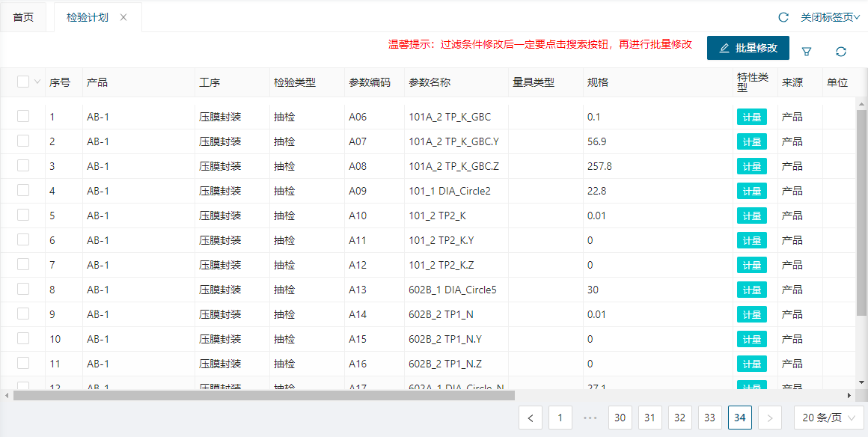Click the table refresh icon beside the filter

pyautogui.click(x=841, y=51)
